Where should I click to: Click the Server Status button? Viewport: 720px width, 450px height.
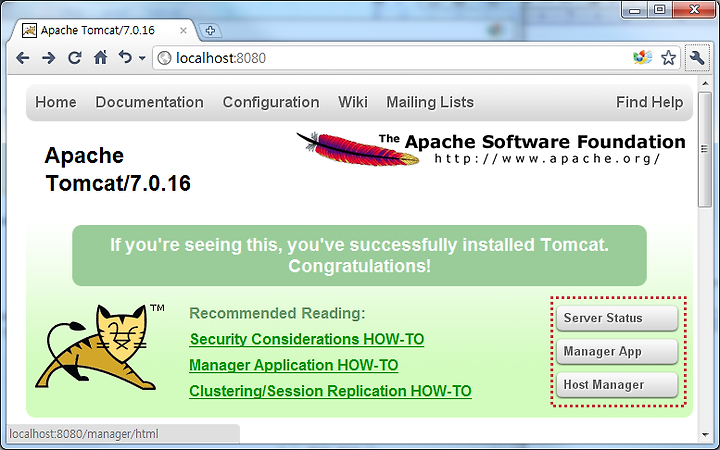point(617,318)
